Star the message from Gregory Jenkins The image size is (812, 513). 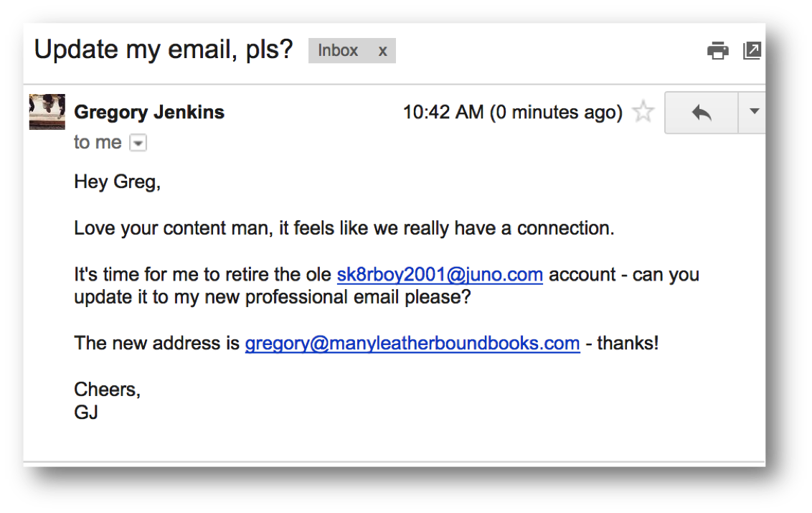tap(643, 112)
